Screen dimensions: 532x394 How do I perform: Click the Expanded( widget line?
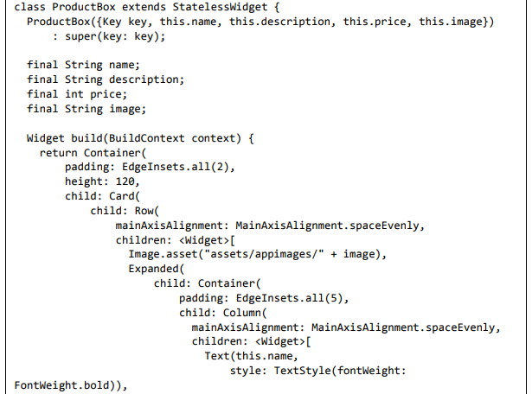[156, 269]
